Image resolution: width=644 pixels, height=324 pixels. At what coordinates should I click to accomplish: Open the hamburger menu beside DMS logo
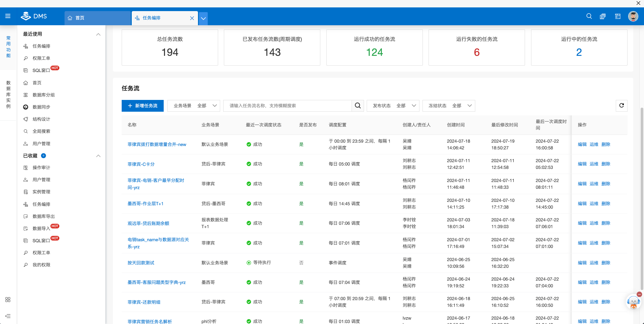pyautogui.click(x=8, y=16)
